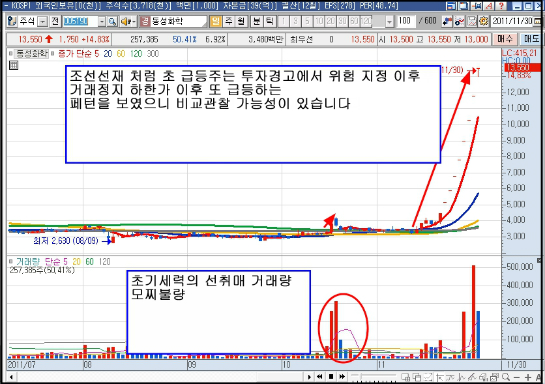The height and width of the screenshot is (384, 545).
Task: Click the 종가 단순 moving average legend
Action: 79,54
